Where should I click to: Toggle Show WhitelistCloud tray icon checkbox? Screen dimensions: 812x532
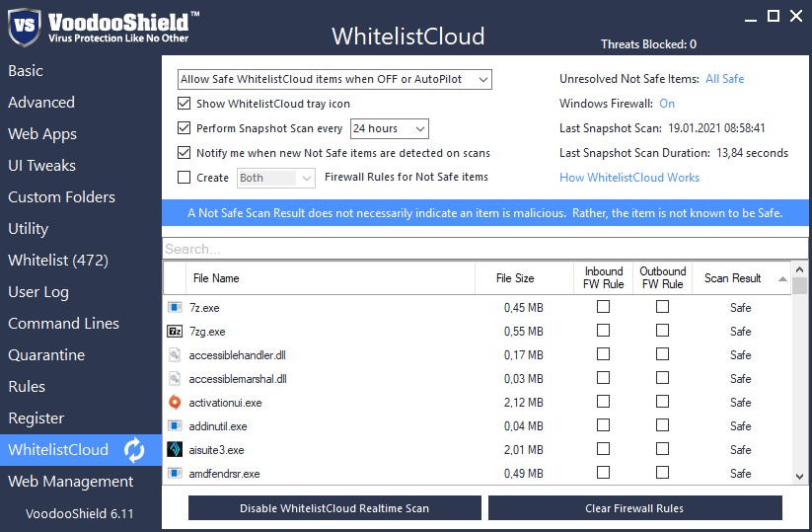pyautogui.click(x=184, y=104)
